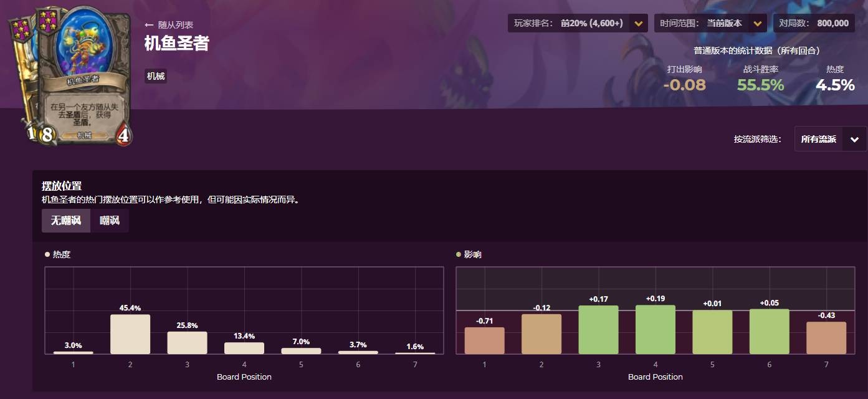Click the card's red health gem icon

[123, 136]
